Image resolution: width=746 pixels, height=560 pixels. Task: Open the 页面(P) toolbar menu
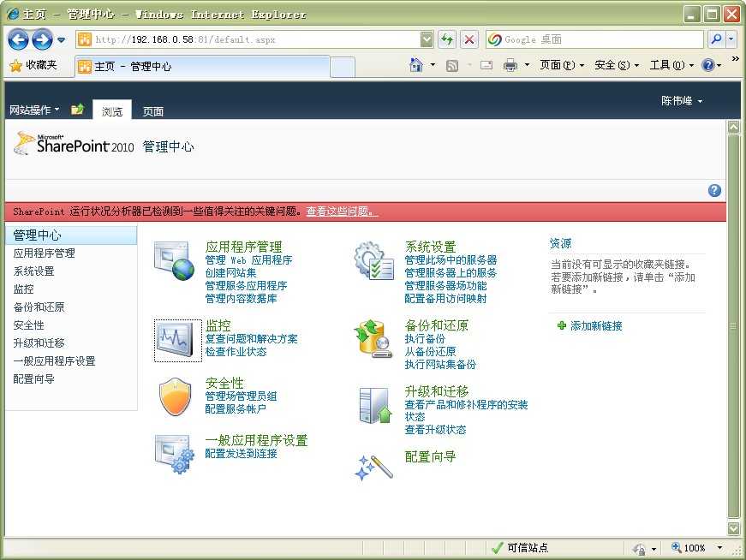click(x=561, y=65)
